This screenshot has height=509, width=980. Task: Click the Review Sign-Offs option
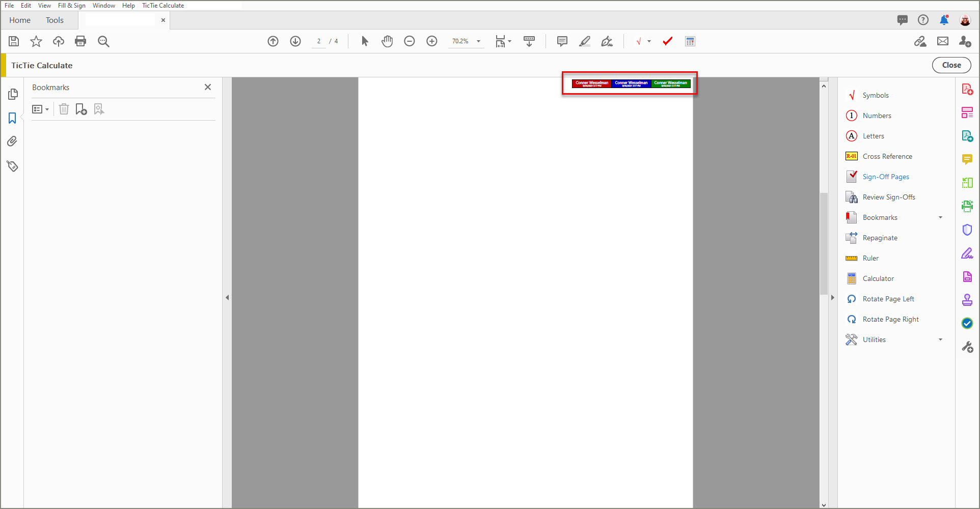(888, 197)
